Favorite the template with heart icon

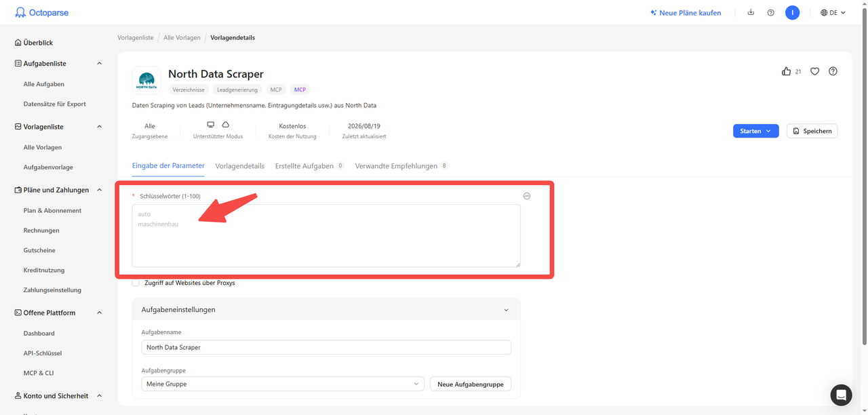point(815,71)
